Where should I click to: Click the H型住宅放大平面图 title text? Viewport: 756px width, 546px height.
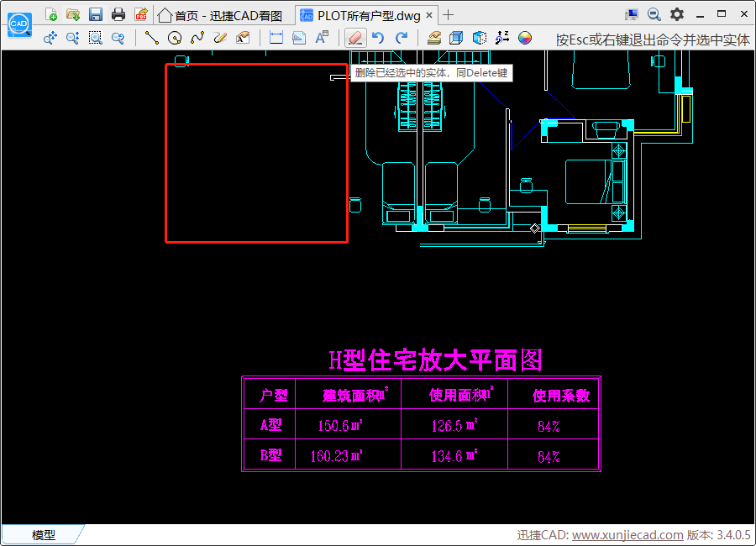click(435, 360)
